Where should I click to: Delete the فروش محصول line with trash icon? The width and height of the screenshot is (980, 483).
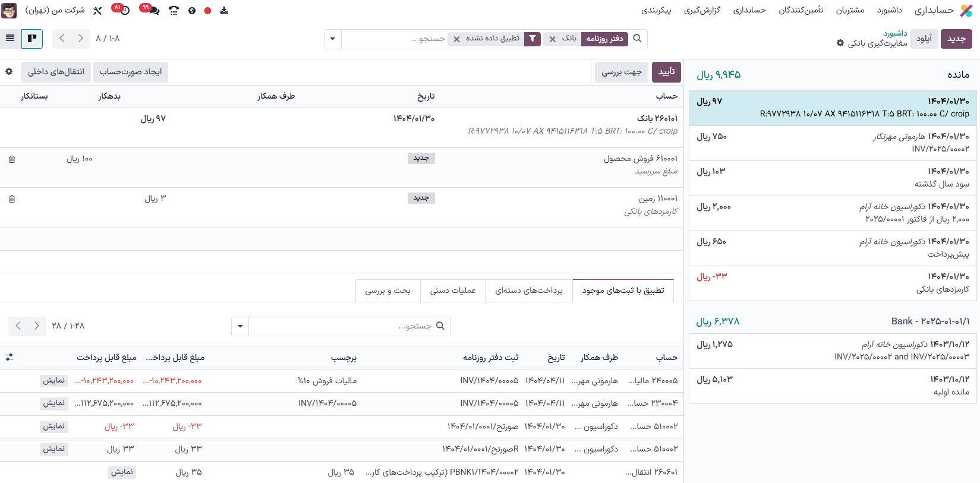pos(12,159)
